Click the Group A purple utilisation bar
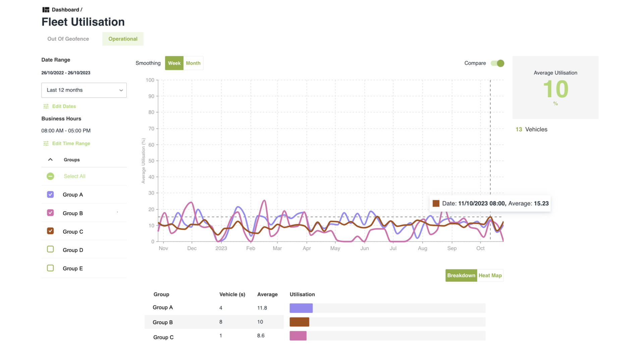The image size is (644, 362). [301, 308]
